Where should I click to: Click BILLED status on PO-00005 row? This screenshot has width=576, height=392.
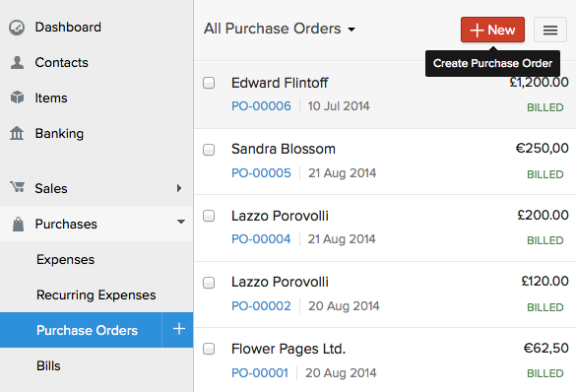(545, 174)
